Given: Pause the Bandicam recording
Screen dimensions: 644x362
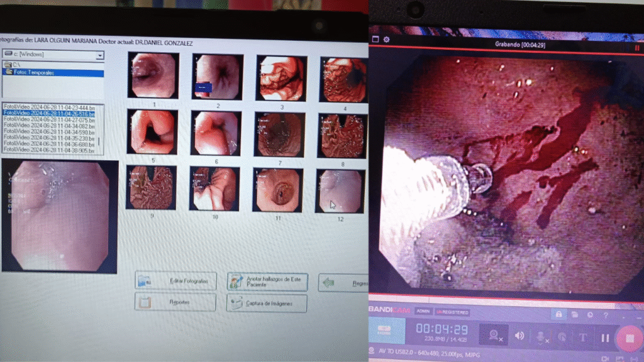Looking at the screenshot, I should coord(604,338).
